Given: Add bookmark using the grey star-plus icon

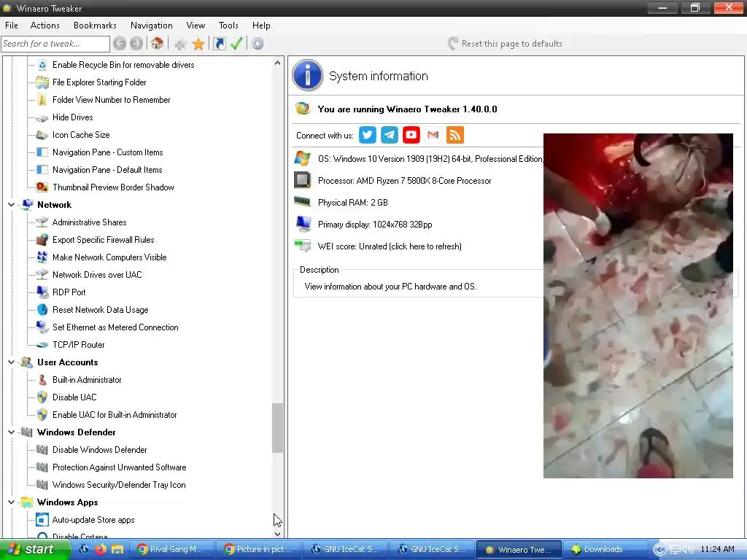Looking at the screenshot, I should [x=180, y=44].
